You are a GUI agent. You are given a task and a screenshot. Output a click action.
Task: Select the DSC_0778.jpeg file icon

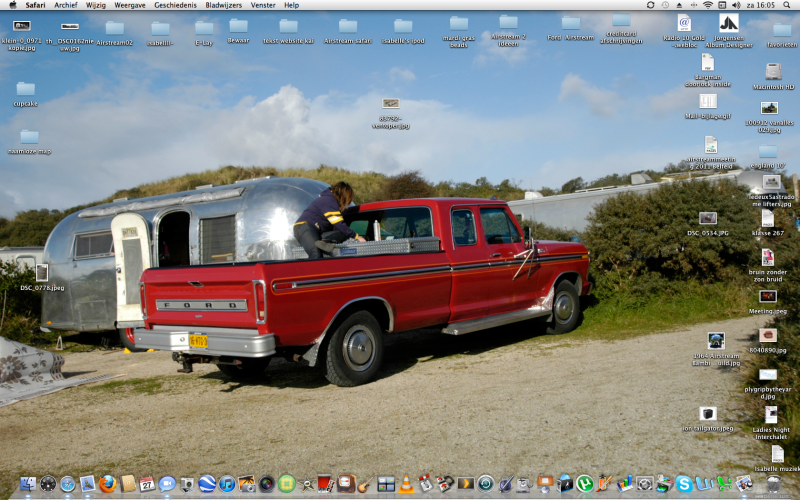[42, 273]
